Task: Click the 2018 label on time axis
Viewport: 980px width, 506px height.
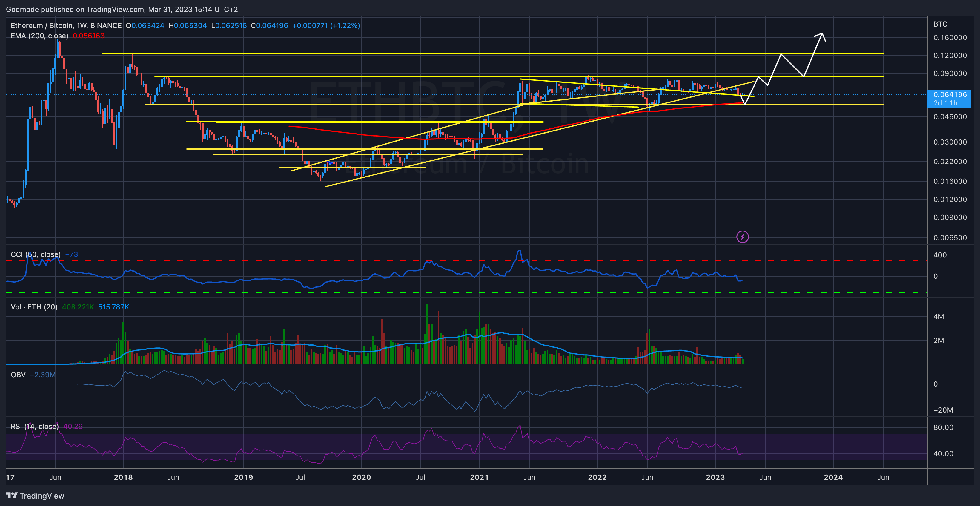Action: tap(123, 477)
